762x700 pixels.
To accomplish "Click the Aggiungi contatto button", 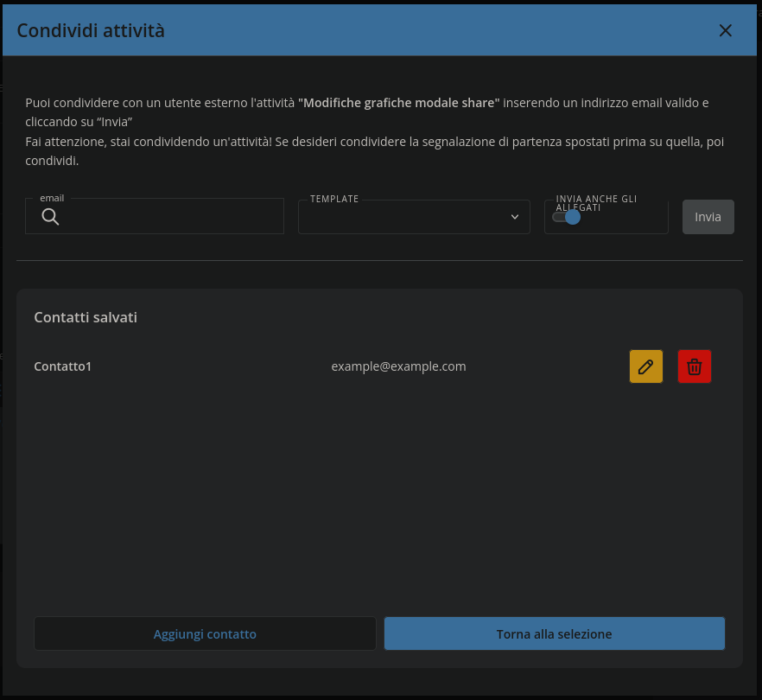I will click(205, 633).
